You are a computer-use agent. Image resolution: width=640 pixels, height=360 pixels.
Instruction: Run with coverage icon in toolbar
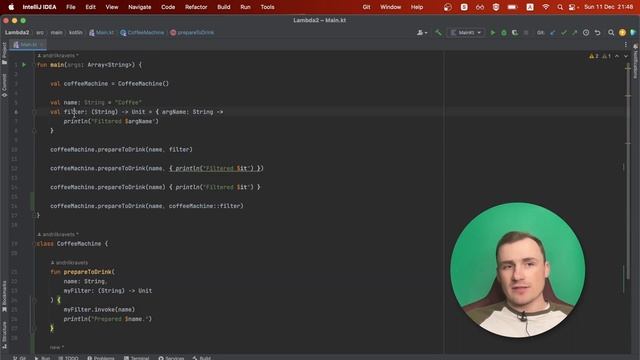click(x=515, y=33)
